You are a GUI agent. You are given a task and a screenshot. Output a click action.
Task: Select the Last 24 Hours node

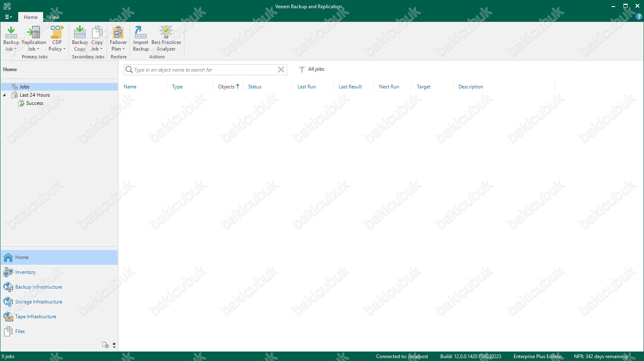pyautogui.click(x=35, y=95)
